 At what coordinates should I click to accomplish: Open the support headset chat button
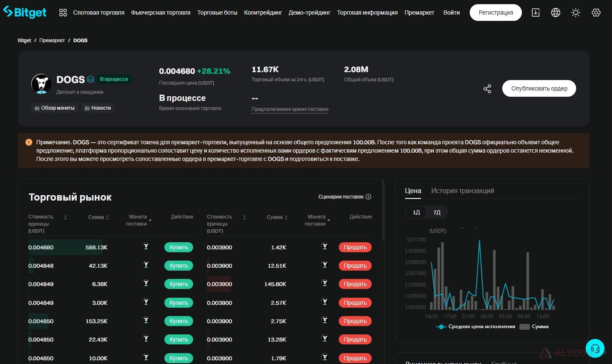(x=595, y=349)
